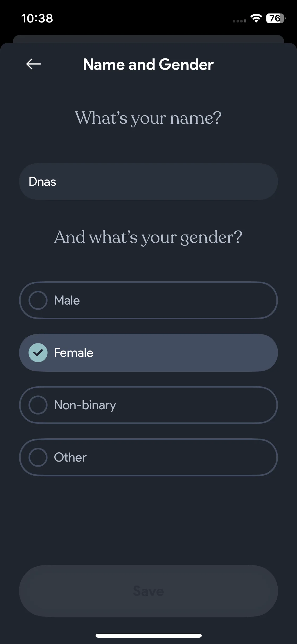Choose the Female gender option row

(148, 353)
